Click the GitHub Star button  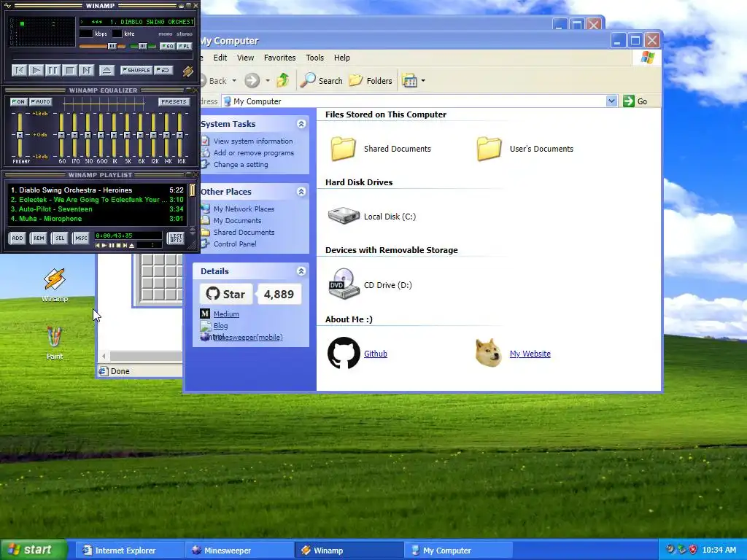click(x=226, y=294)
